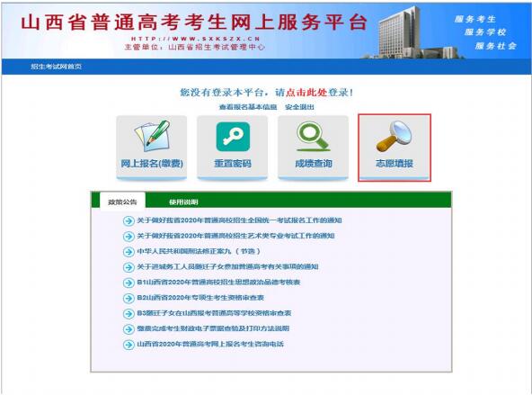Click the 重置密码 key icon
532x395 pixels.
tap(233, 137)
